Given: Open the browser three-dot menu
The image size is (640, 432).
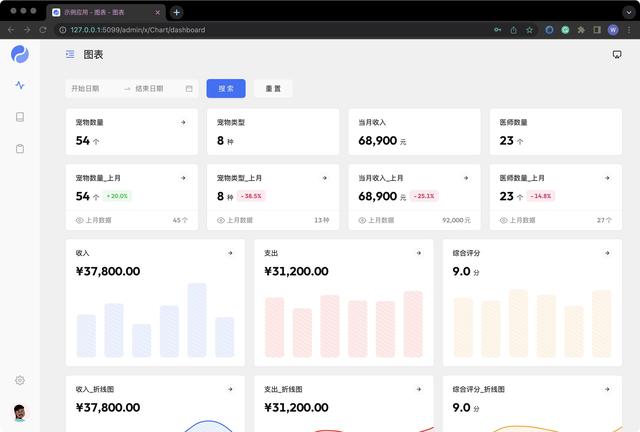Looking at the screenshot, I should point(629,30).
